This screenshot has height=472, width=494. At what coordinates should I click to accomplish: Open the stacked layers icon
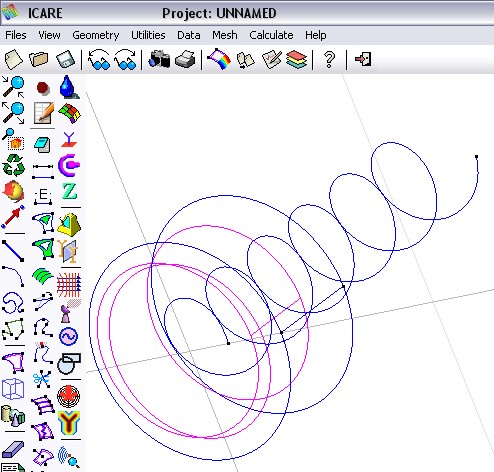point(296,60)
